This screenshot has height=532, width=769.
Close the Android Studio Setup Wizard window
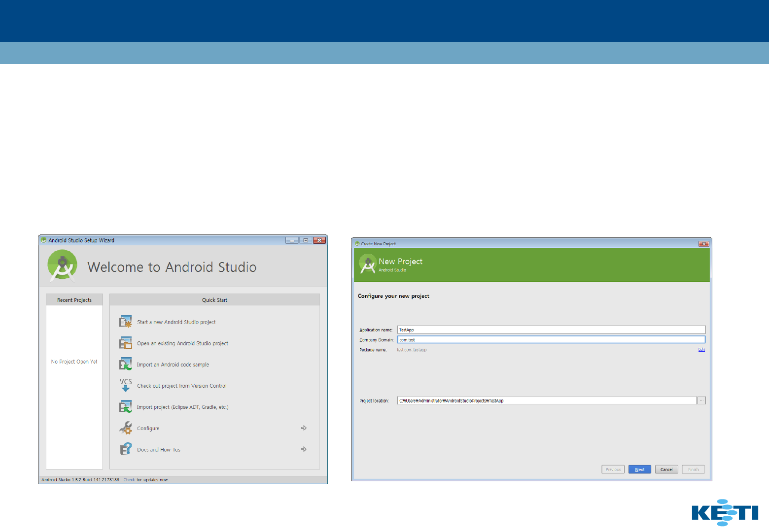[x=319, y=240]
